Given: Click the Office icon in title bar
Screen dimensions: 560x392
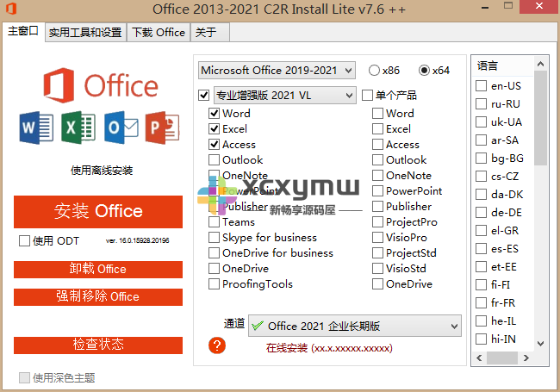Looking at the screenshot, I should pyautogui.click(x=11, y=9).
